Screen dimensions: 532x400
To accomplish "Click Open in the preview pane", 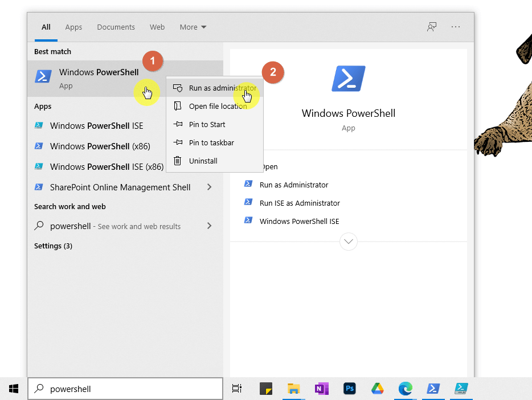I will [x=270, y=166].
